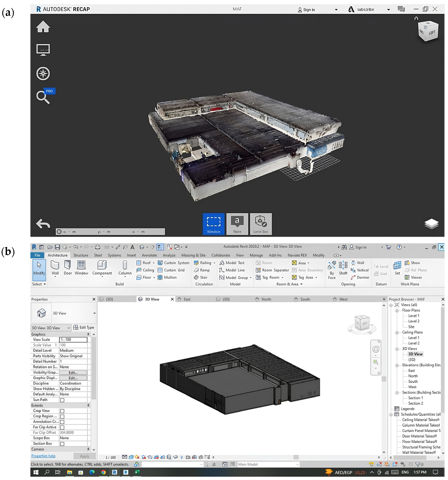Viewport: 448px width, 480px height.
Task: Click the Edit Type button
Action: pos(84,327)
